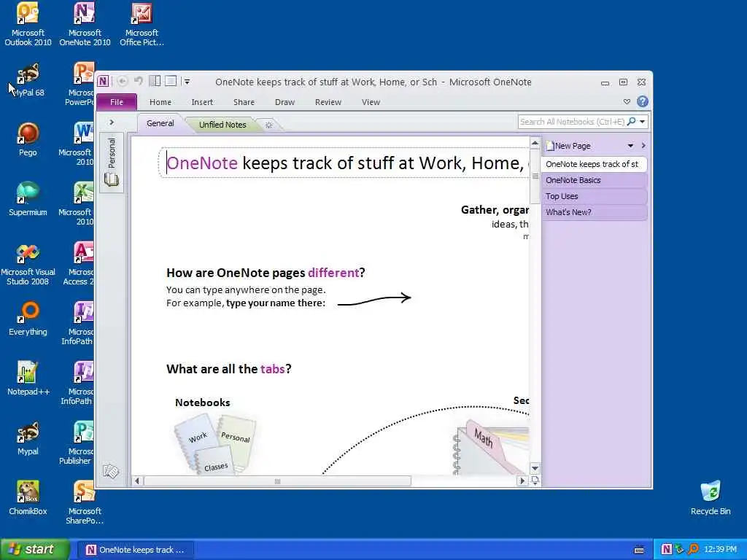Select Top Uses page
Screen dimensions: 747x560
(x=594, y=196)
